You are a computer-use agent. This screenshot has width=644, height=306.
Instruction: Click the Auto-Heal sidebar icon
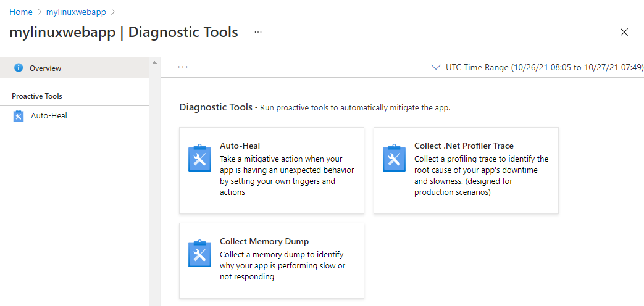pyautogui.click(x=19, y=116)
